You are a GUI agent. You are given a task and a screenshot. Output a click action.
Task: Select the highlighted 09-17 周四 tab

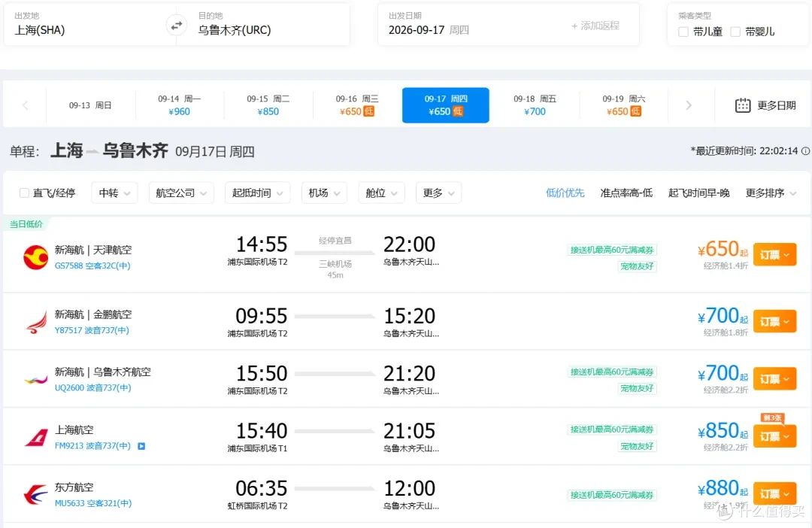coord(446,105)
